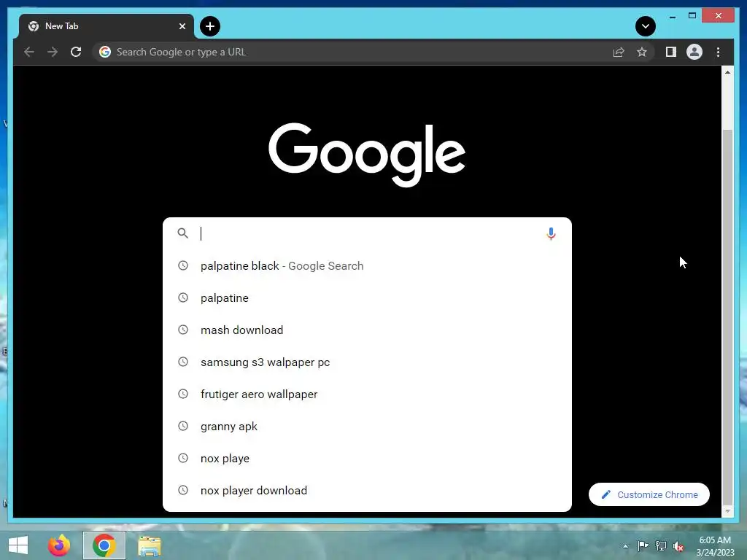
Task: Click the clock icon beside 'palpatine black'
Action: [183, 265]
